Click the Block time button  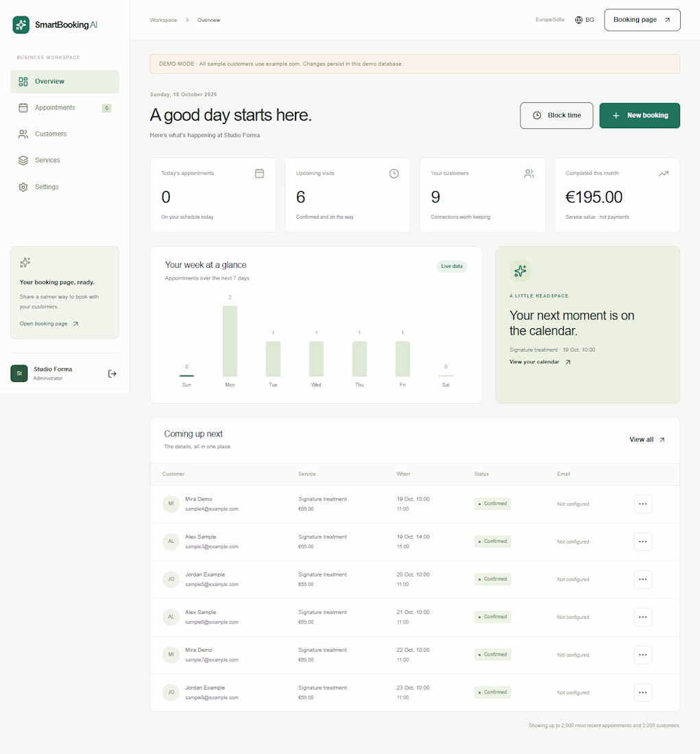tap(557, 115)
